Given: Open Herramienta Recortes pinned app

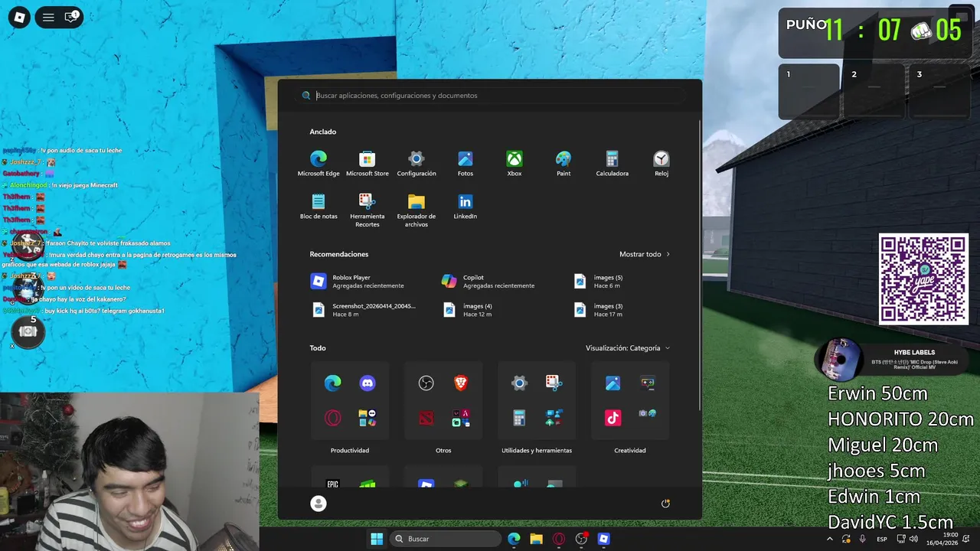Looking at the screenshot, I should [x=367, y=210].
